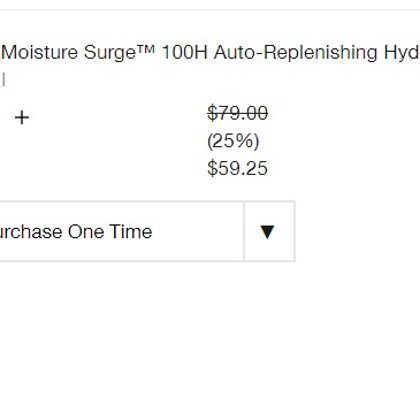
Task: Click the (25%) discount label
Action: point(233,141)
